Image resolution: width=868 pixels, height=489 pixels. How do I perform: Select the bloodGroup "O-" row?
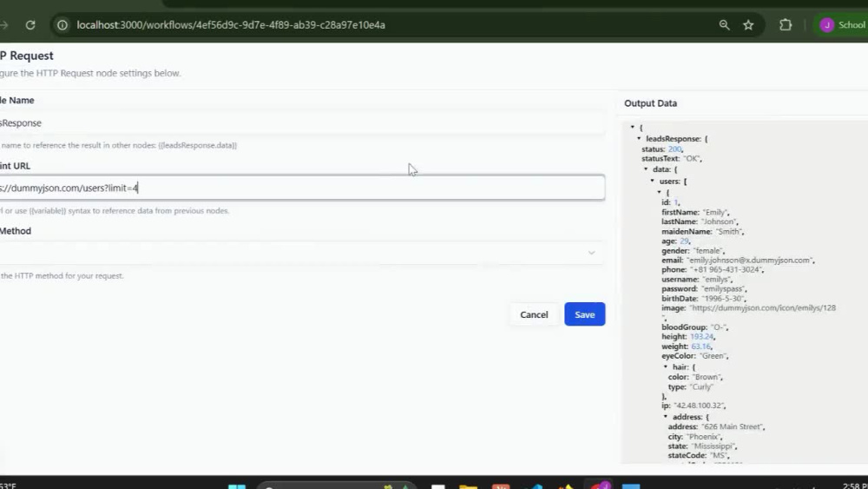tap(696, 327)
